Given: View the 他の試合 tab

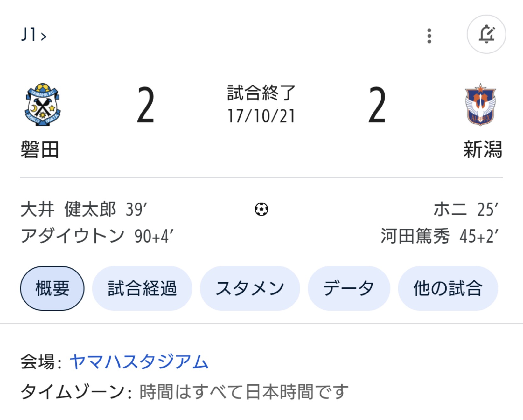Looking at the screenshot, I should coord(448,288).
